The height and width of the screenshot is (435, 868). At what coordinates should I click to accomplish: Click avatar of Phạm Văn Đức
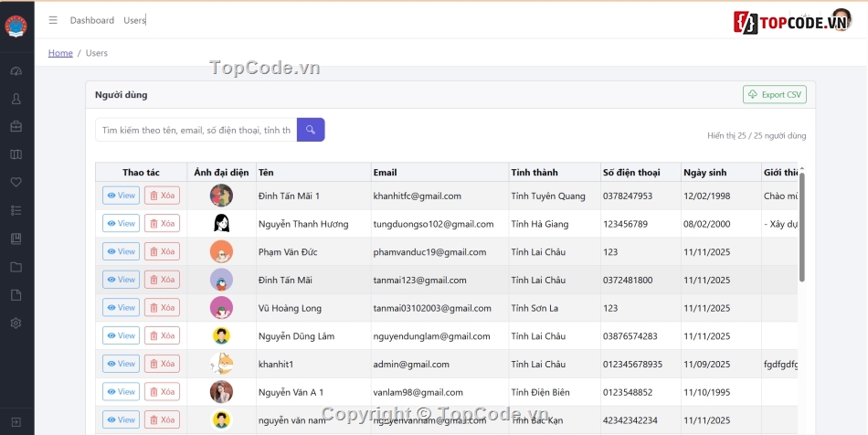point(221,251)
